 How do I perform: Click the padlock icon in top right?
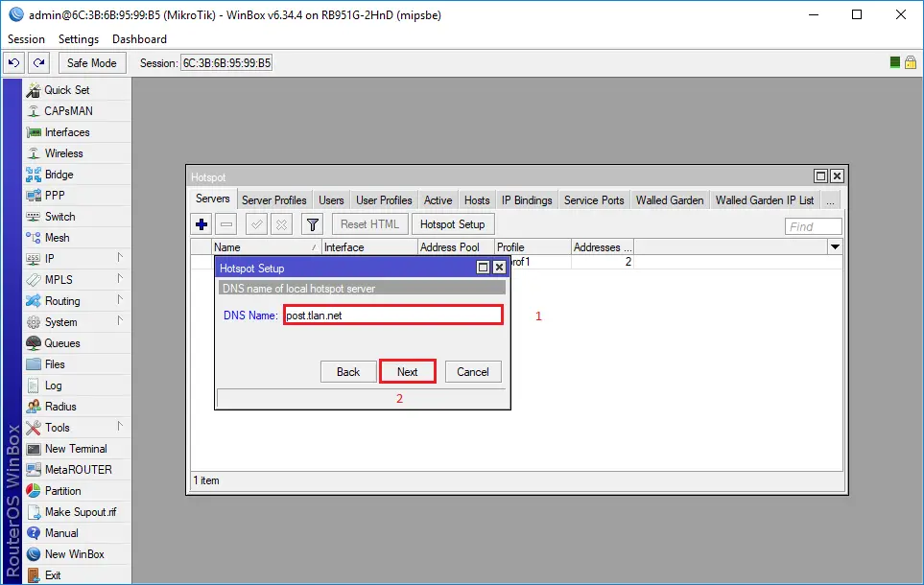click(x=911, y=62)
